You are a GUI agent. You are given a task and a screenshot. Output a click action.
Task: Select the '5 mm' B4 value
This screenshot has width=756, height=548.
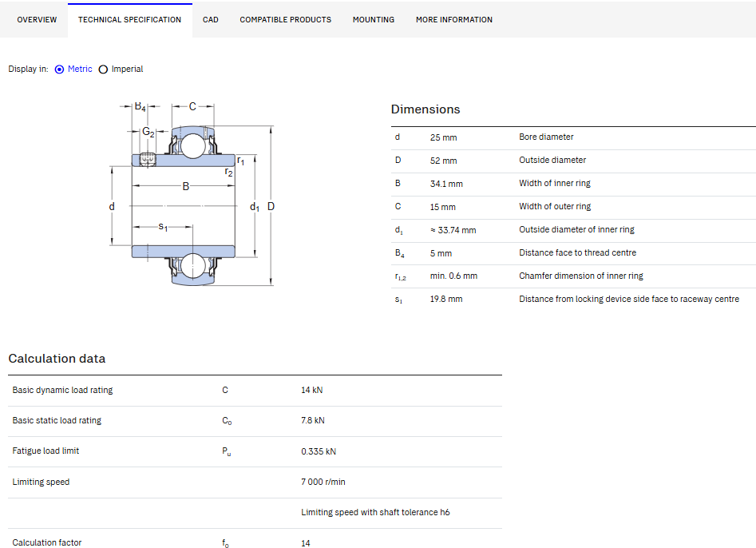click(x=441, y=253)
